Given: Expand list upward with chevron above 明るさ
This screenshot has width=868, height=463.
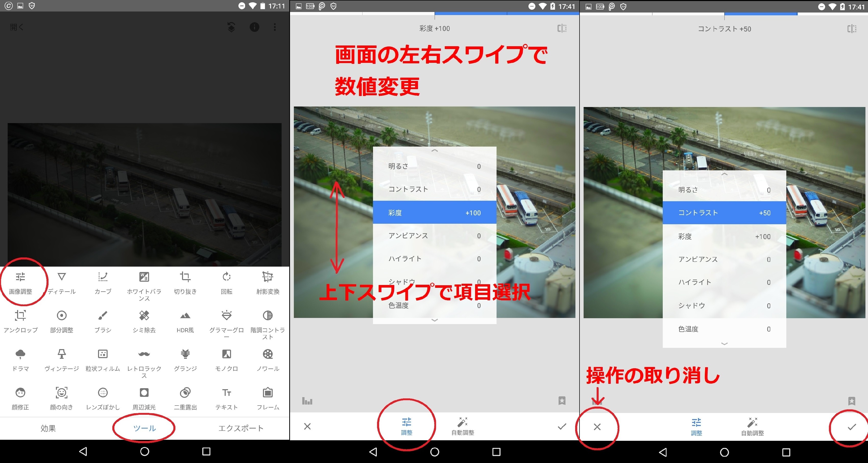Looking at the screenshot, I should [x=434, y=151].
